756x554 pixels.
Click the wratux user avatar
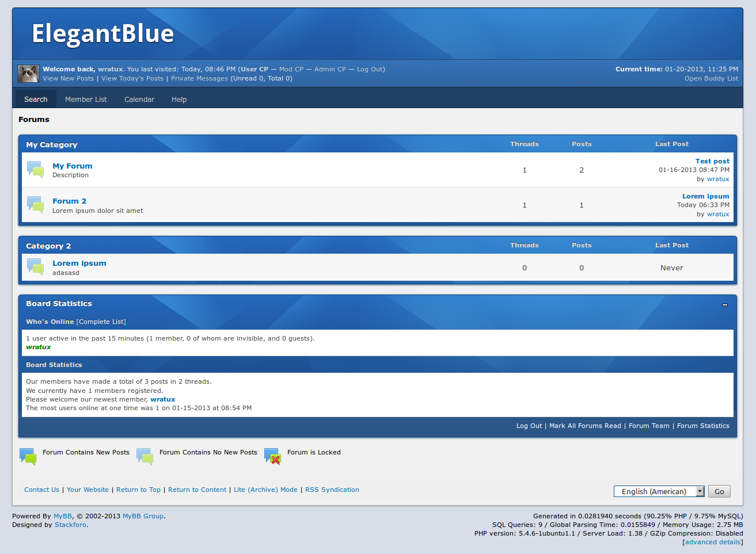tap(28, 74)
